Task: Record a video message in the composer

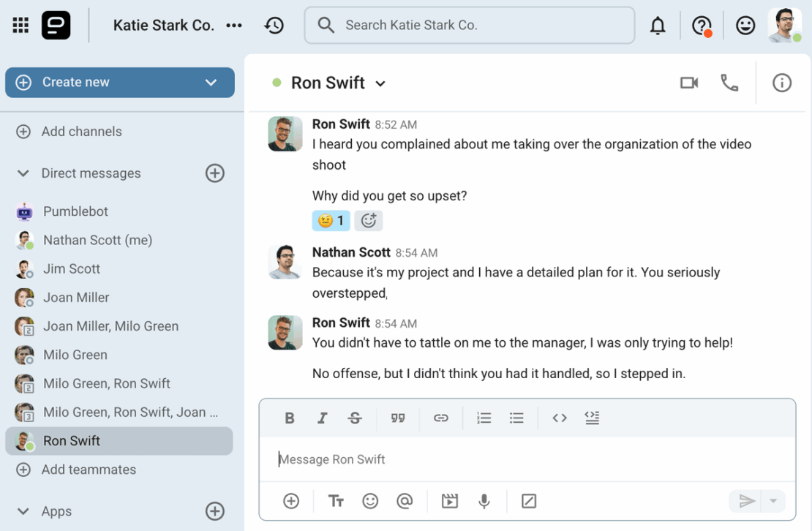Action: point(449,501)
